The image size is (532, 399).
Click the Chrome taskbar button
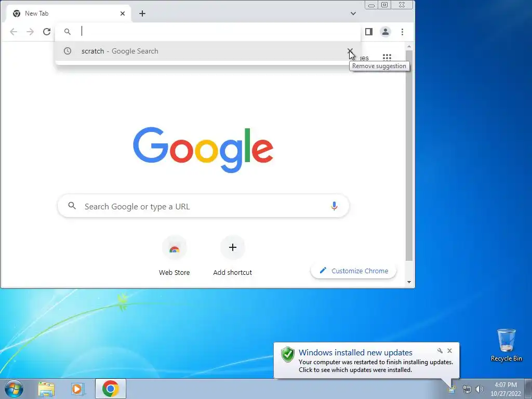click(111, 389)
